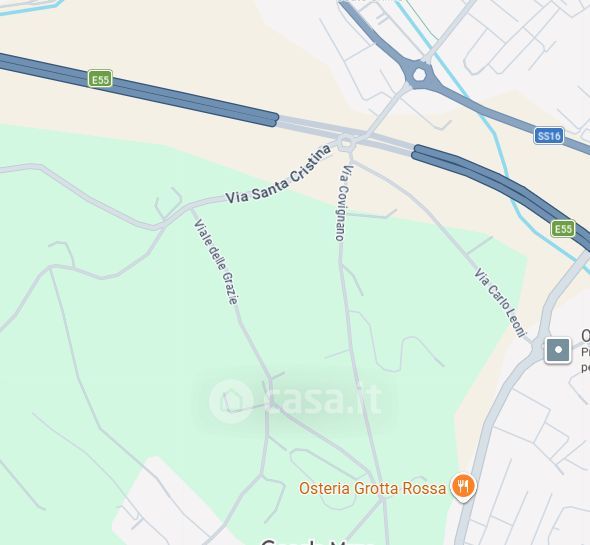
Task: Select the gray square place marker
Action: click(558, 350)
